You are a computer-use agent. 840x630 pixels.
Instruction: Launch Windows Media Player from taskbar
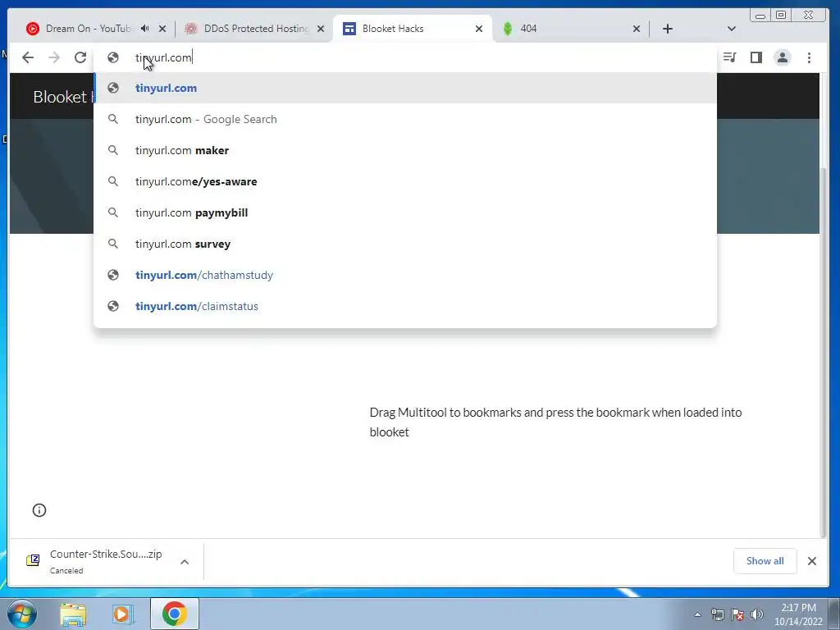tap(122, 614)
